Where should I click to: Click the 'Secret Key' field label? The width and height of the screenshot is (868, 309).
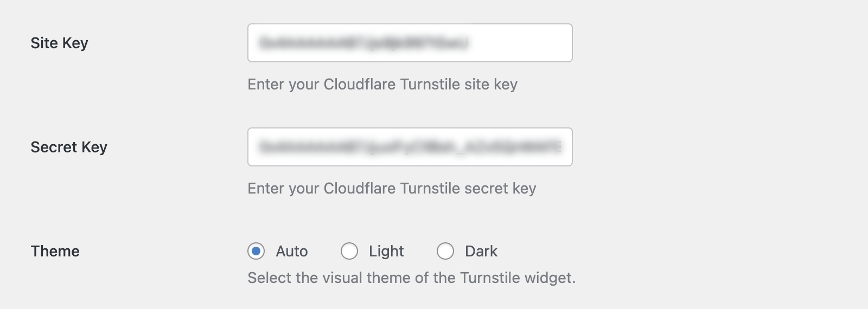pyautogui.click(x=69, y=147)
